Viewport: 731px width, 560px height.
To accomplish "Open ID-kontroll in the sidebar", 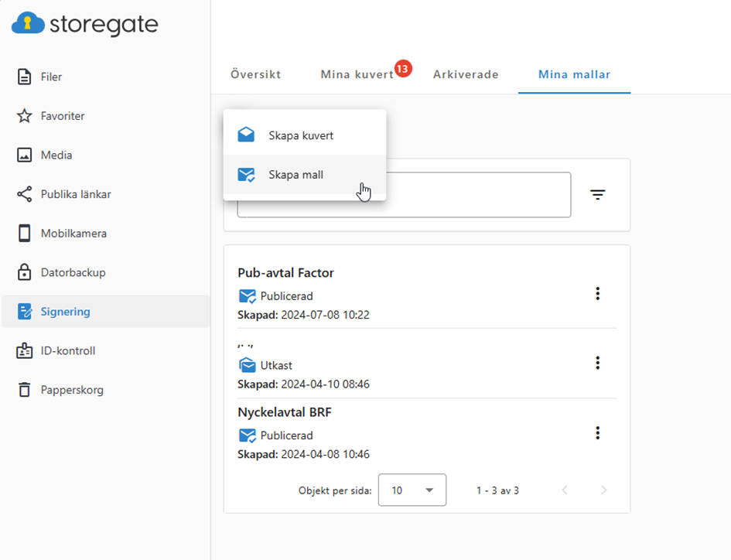I will pyautogui.click(x=67, y=351).
